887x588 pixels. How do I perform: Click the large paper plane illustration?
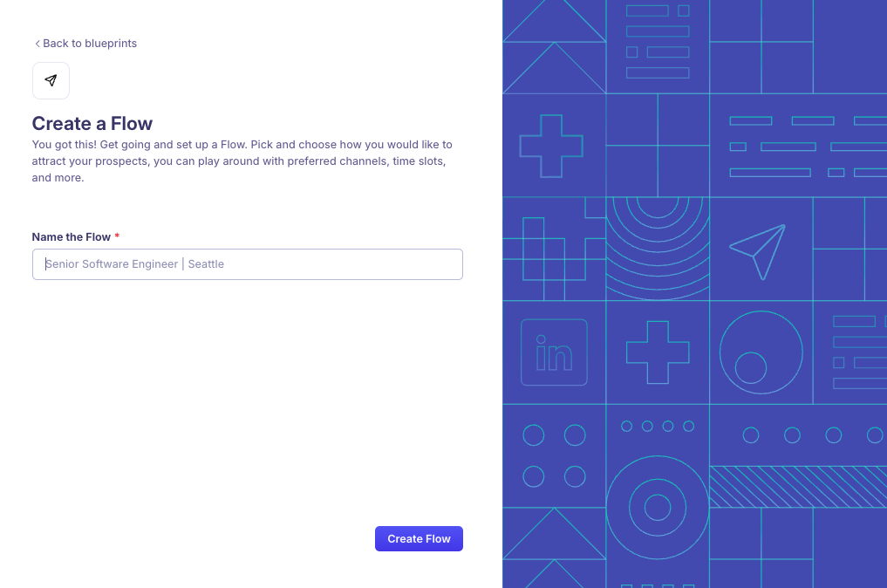pyautogui.click(x=758, y=251)
